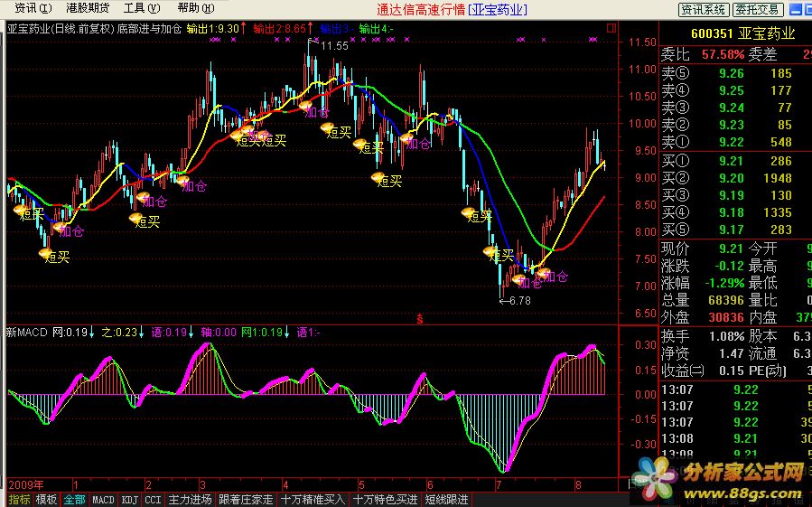Viewport: 812px width, 507px height.
Task: Select the MACD indicator tab
Action: point(103,499)
